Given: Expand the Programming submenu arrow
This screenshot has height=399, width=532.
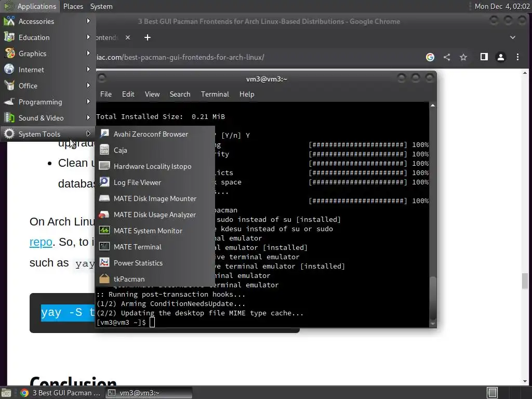Looking at the screenshot, I should tap(88, 101).
